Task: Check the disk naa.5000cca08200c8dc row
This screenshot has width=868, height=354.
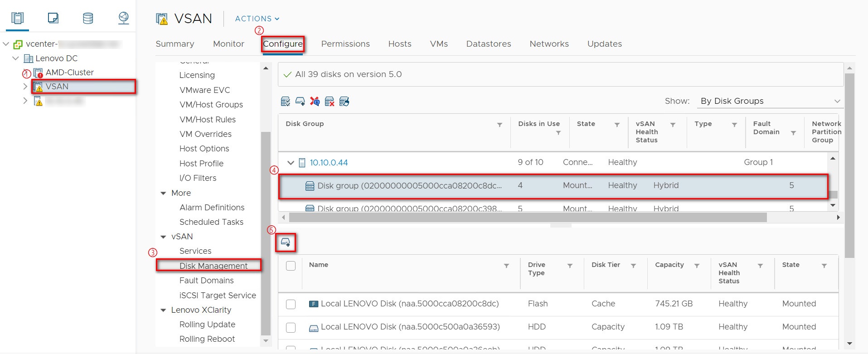Action: pos(291,304)
